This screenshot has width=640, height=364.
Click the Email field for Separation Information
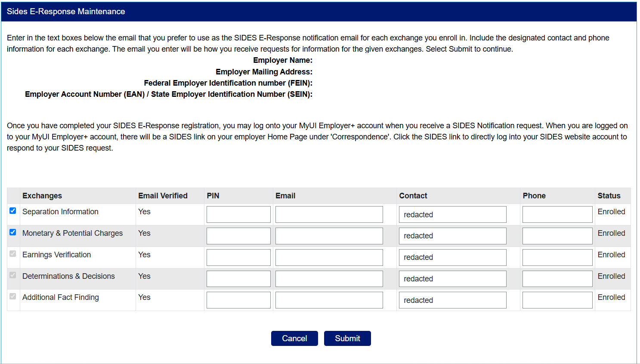click(329, 214)
